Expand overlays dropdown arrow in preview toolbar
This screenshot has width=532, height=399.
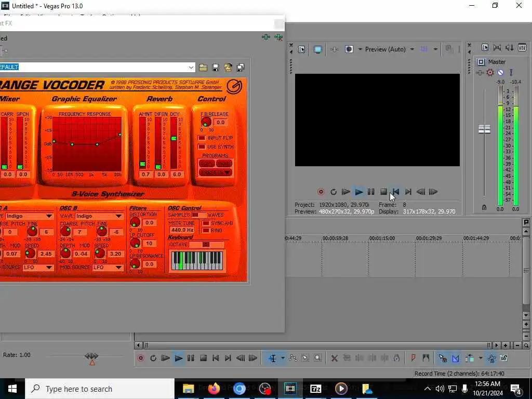pos(435,49)
